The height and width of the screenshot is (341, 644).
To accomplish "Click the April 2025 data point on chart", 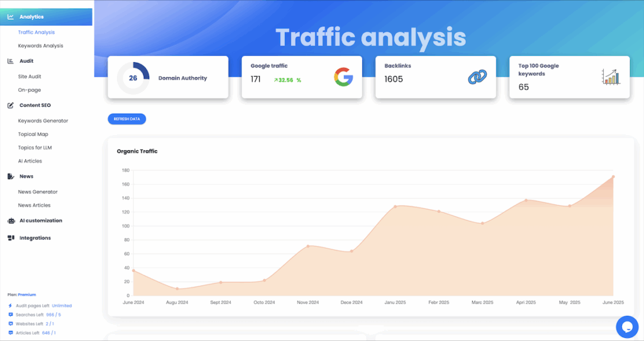I will [x=526, y=200].
